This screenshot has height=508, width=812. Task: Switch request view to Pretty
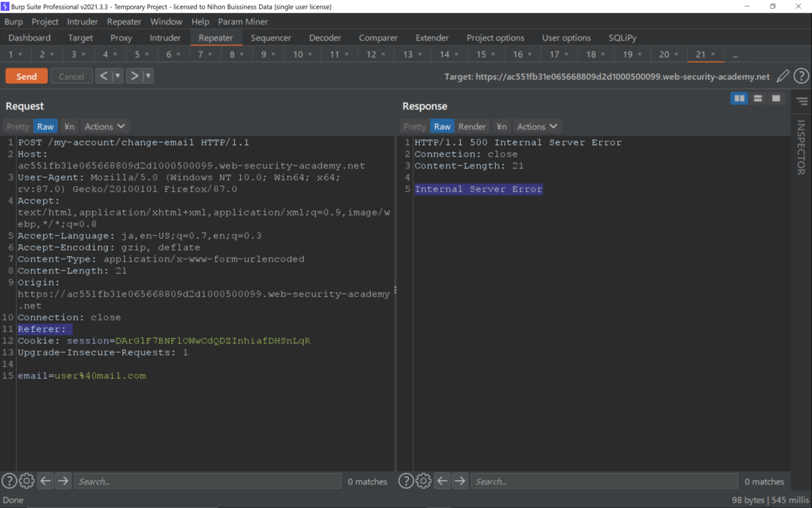tap(18, 127)
